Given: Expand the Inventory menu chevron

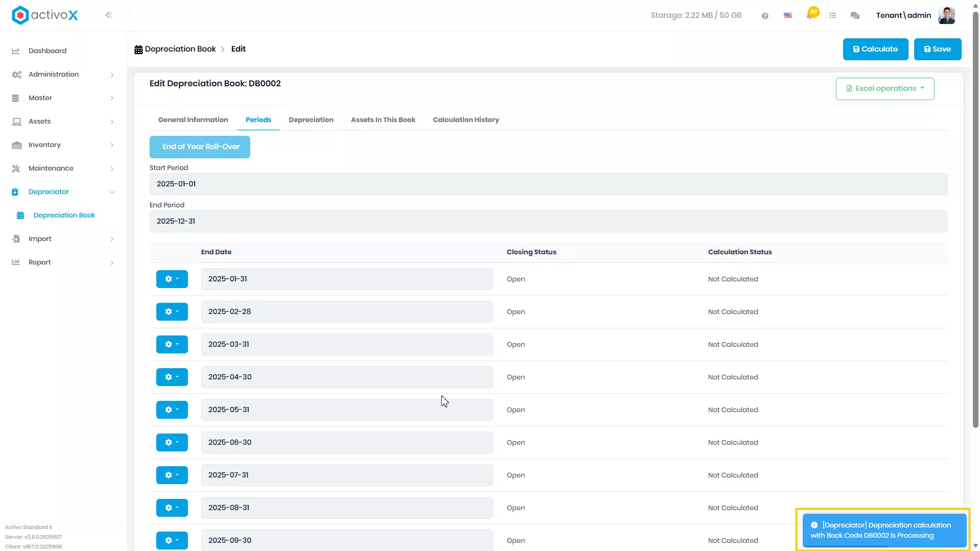Looking at the screenshot, I should [x=112, y=146].
